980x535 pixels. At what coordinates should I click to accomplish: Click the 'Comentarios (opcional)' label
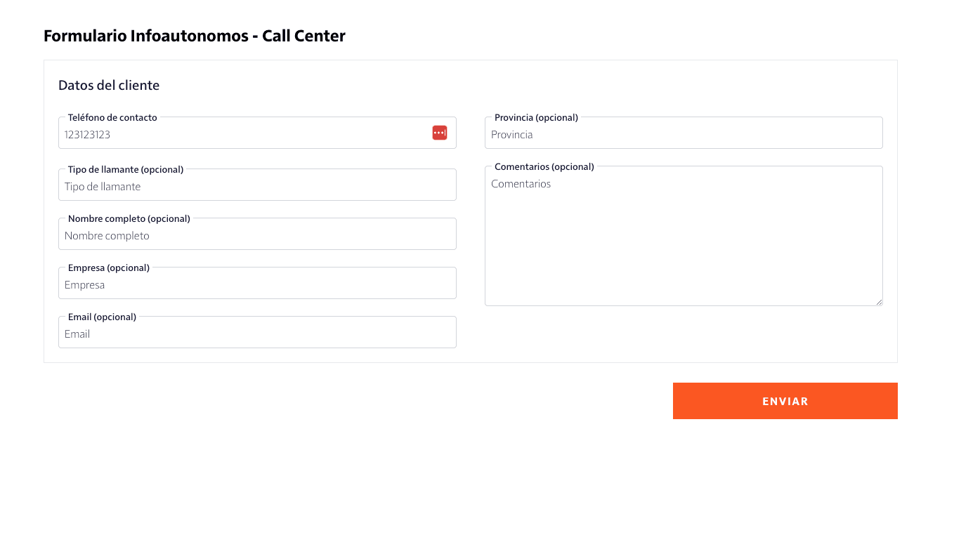point(544,166)
